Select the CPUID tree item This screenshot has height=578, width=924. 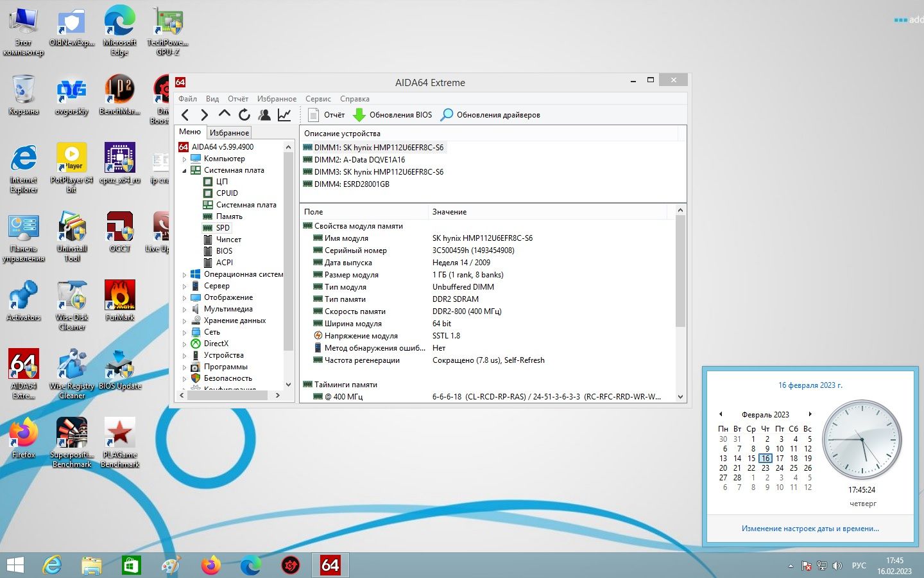click(x=227, y=193)
